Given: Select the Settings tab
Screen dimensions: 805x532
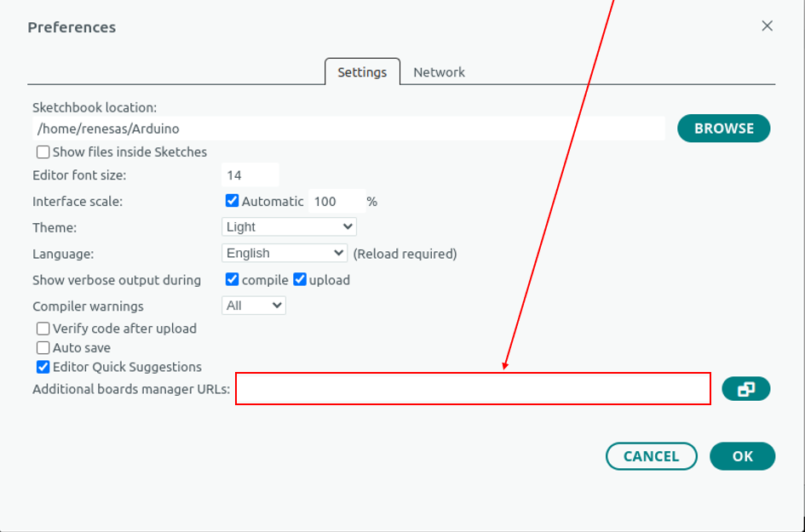Looking at the screenshot, I should tap(362, 72).
